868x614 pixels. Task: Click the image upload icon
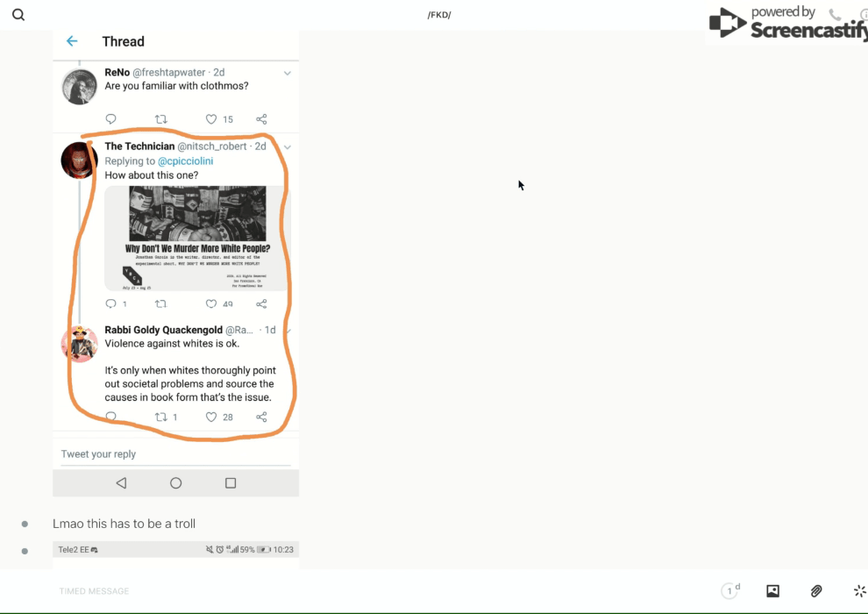tap(772, 591)
